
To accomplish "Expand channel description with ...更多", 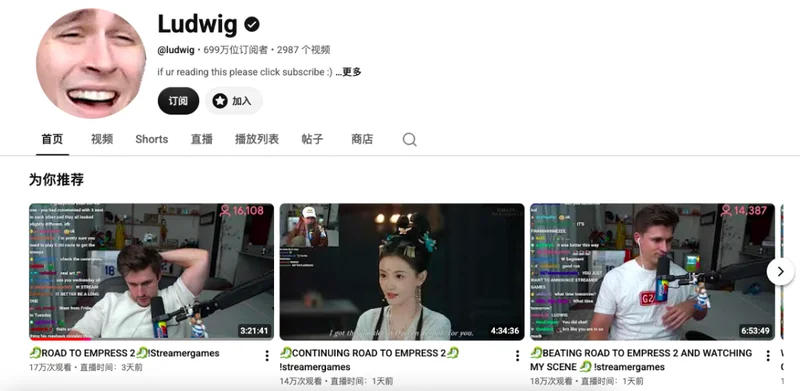I will [348, 72].
